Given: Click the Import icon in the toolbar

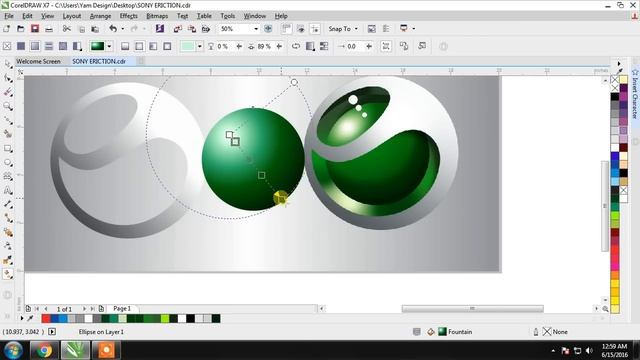Looking at the screenshot, I should [178, 29].
